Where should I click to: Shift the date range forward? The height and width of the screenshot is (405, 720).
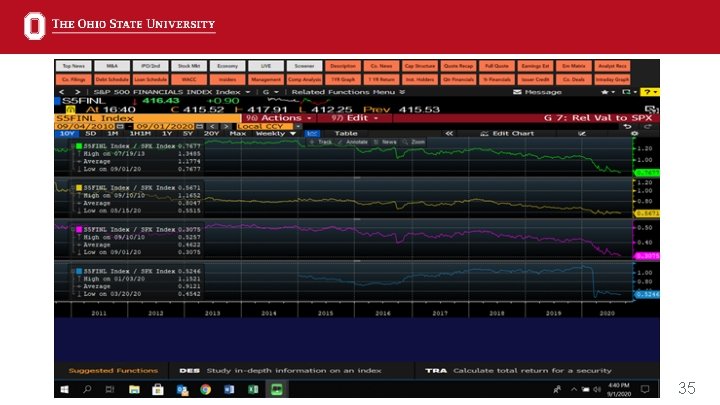point(226,126)
